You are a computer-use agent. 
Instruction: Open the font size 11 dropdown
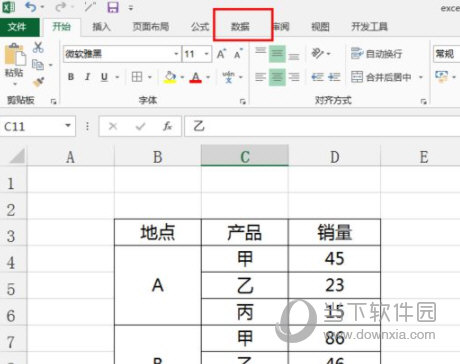(207, 54)
